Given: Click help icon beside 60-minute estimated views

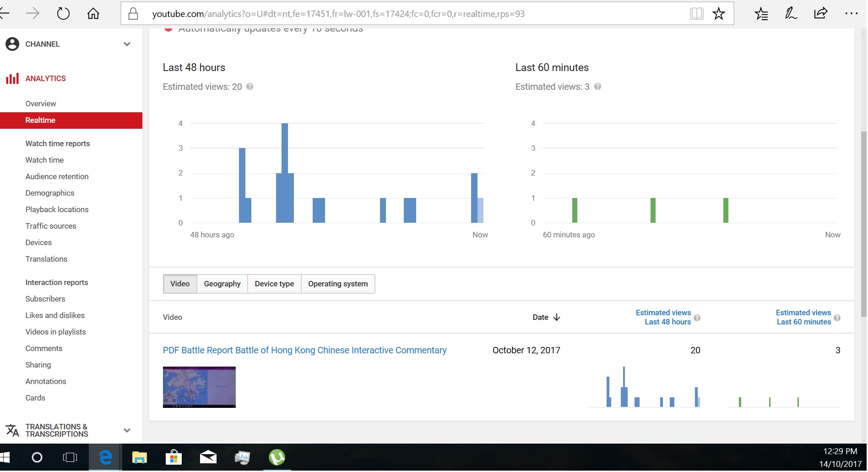Looking at the screenshot, I should pos(598,87).
